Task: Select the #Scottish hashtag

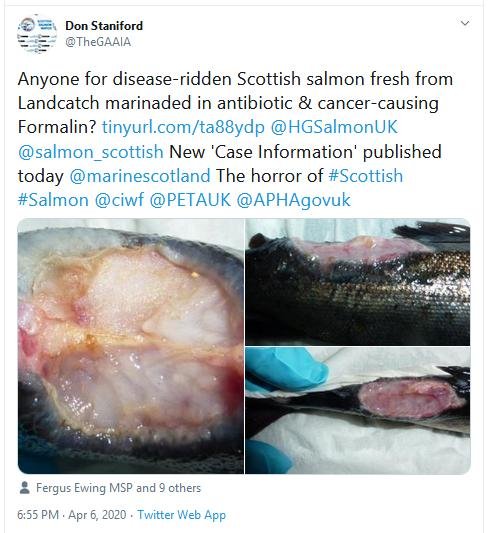Action: 366,176
